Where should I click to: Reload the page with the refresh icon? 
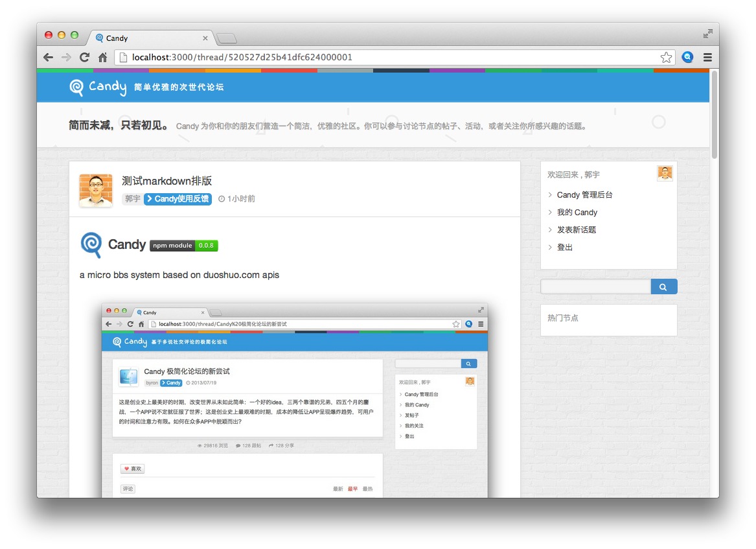point(84,58)
